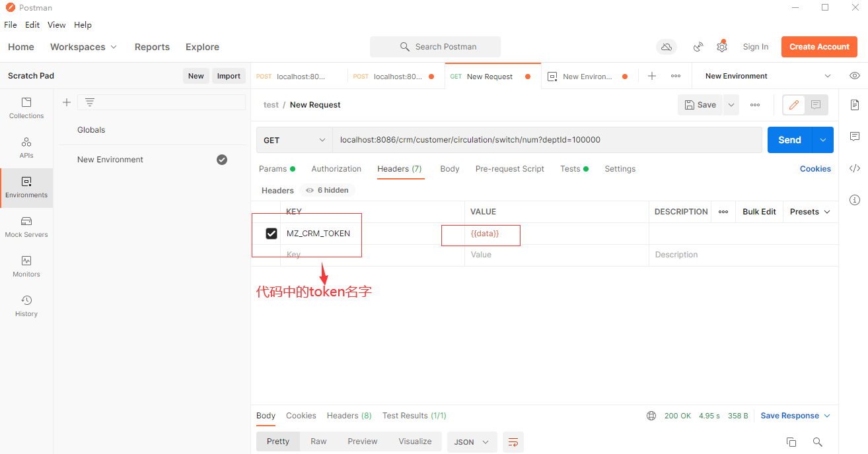Click the Sign In link

tap(756, 47)
